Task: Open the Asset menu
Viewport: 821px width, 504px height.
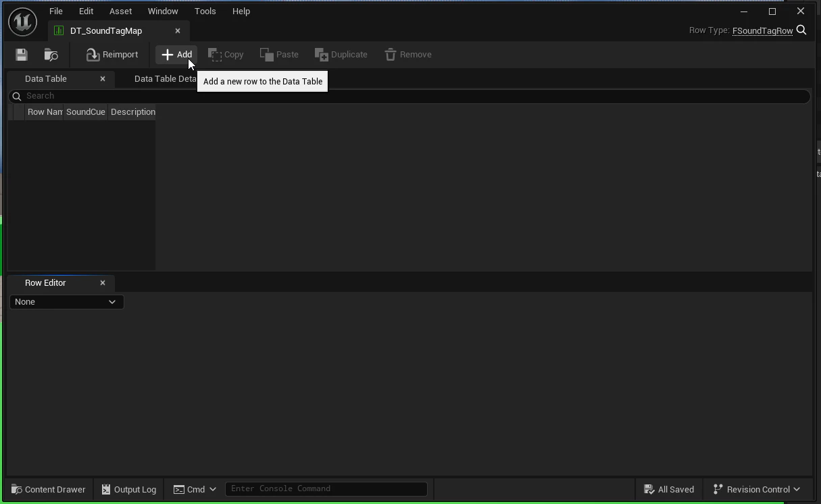Action: (x=120, y=11)
